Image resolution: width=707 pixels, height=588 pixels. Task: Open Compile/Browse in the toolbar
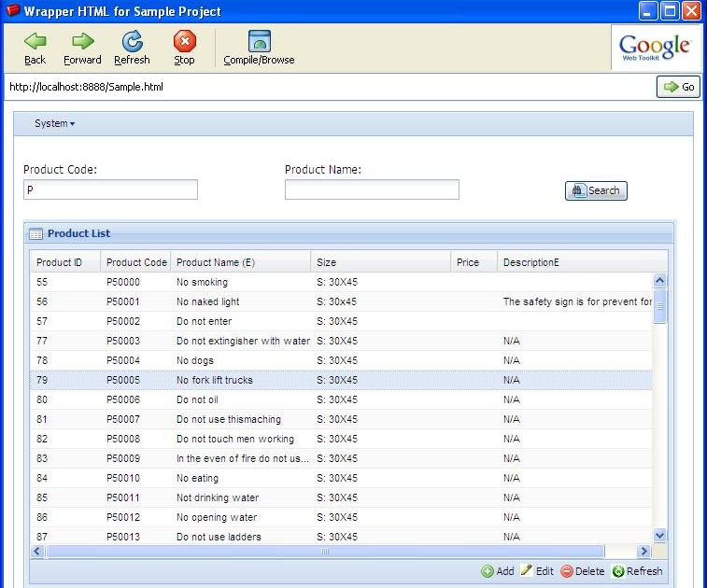pos(260,48)
